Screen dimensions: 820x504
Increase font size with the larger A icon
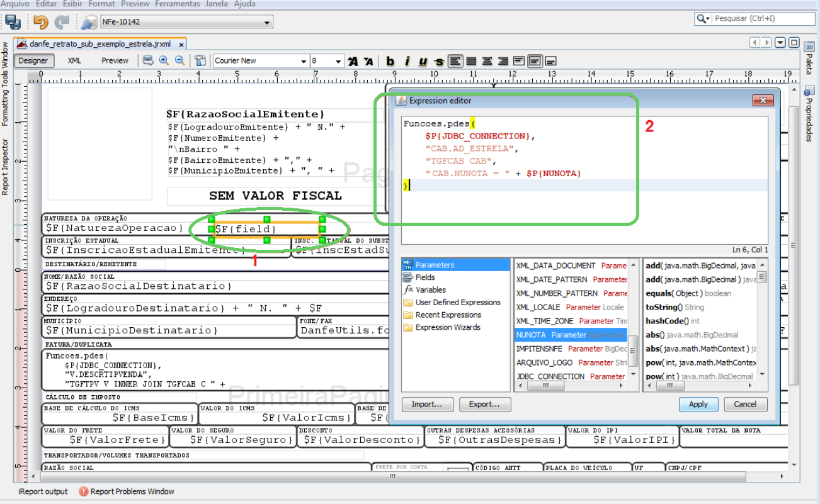click(353, 61)
